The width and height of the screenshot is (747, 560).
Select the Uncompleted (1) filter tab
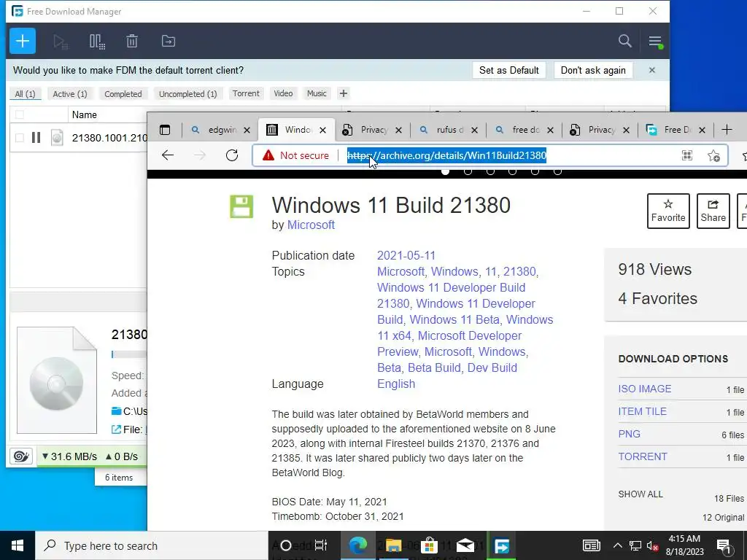pos(187,94)
